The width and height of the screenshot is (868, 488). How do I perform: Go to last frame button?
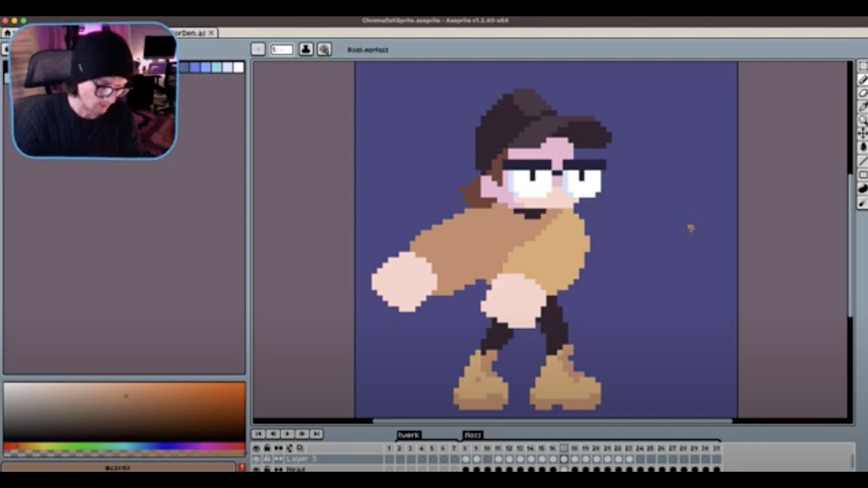[316, 434]
